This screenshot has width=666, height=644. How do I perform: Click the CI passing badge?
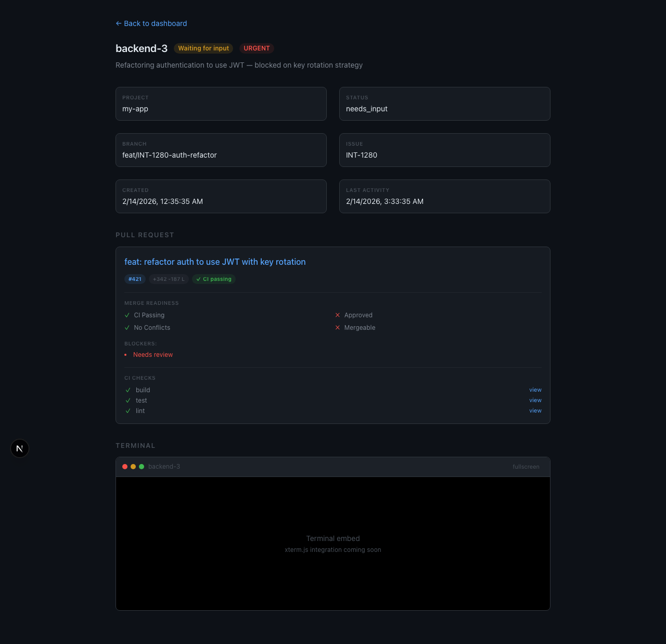click(214, 279)
